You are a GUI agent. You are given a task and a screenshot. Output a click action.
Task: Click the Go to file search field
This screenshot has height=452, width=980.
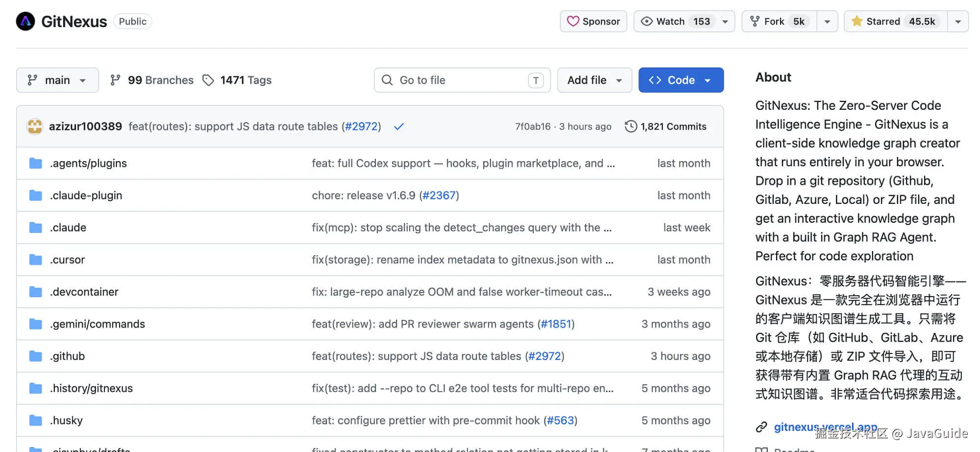tap(462, 80)
